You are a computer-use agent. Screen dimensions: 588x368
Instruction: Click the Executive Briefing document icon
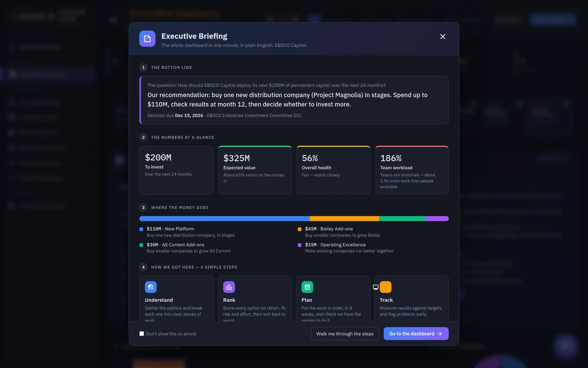[147, 39]
